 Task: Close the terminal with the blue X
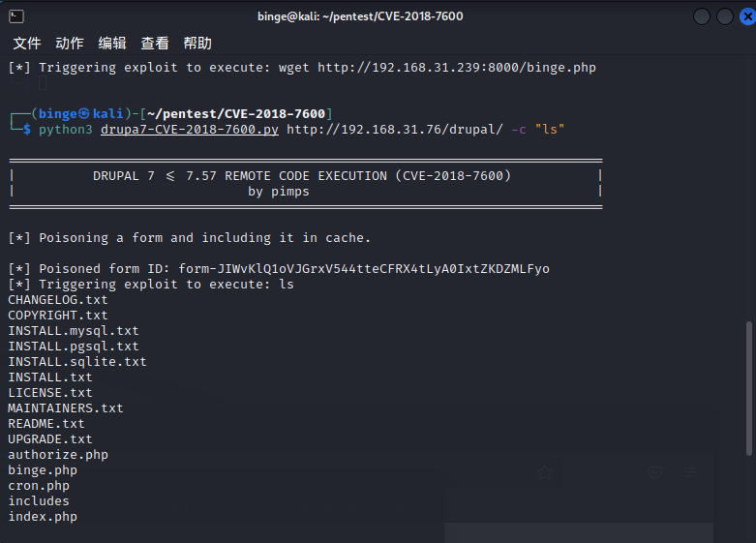coord(748,16)
